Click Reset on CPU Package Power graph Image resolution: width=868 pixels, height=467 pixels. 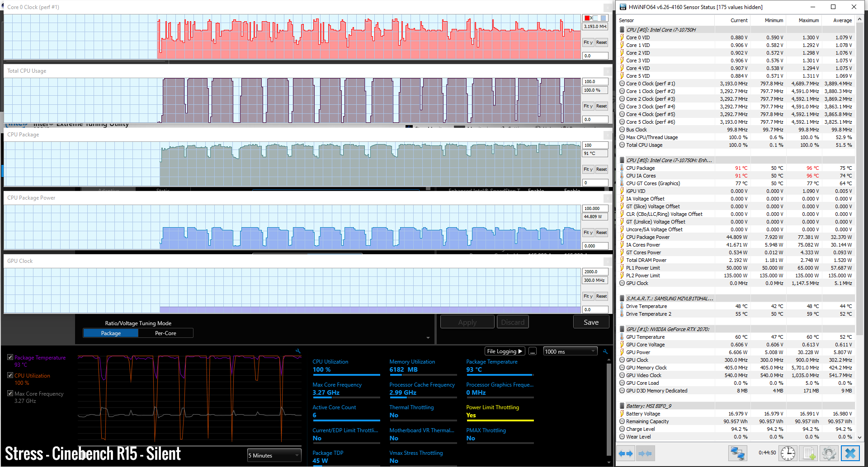601,233
